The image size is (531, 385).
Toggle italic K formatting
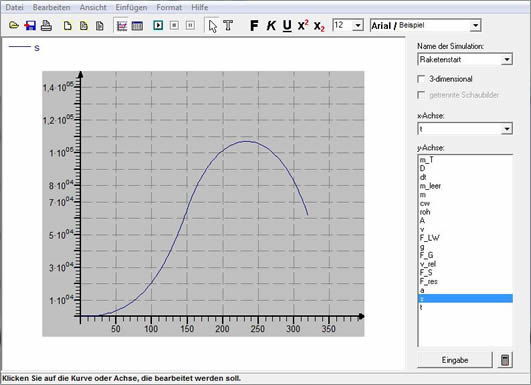(271, 25)
